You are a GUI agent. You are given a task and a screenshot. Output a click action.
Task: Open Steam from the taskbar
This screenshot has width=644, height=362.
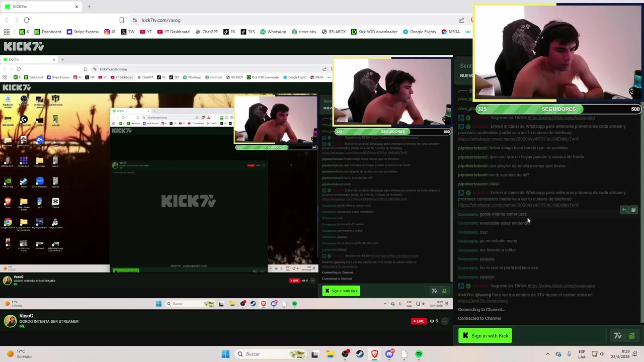pyautogui.click(x=360, y=354)
